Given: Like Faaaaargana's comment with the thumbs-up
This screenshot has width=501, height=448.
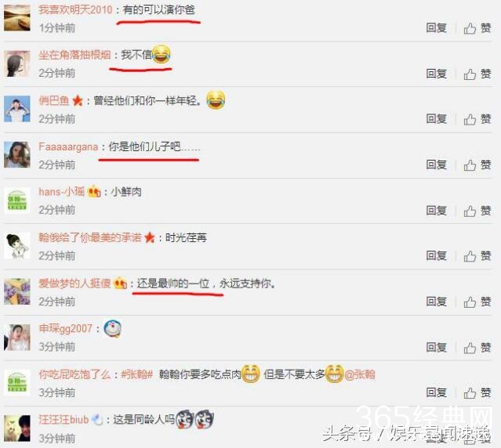Looking at the screenshot, I should 477,165.
